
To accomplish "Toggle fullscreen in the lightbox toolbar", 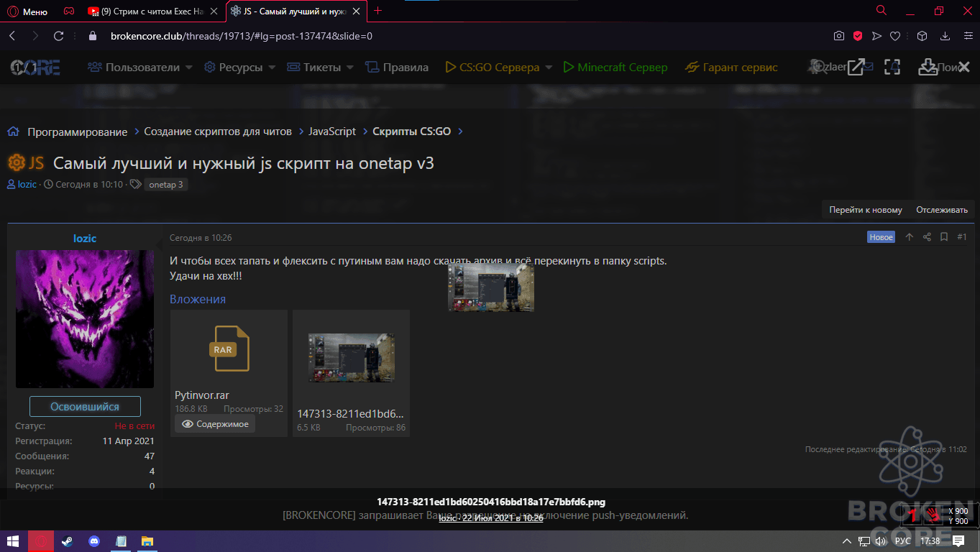I will [892, 67].
